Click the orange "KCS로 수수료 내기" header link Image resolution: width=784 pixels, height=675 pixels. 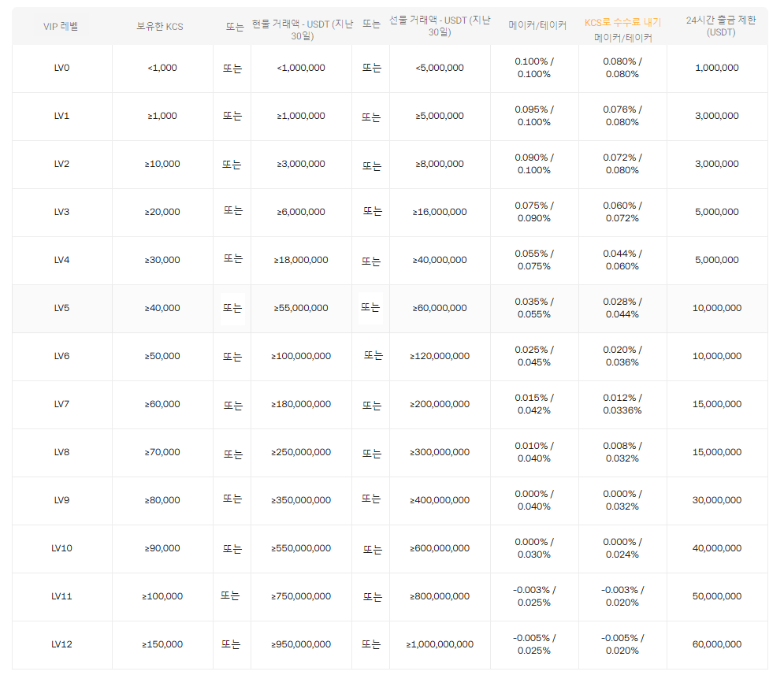click(622, 22)
